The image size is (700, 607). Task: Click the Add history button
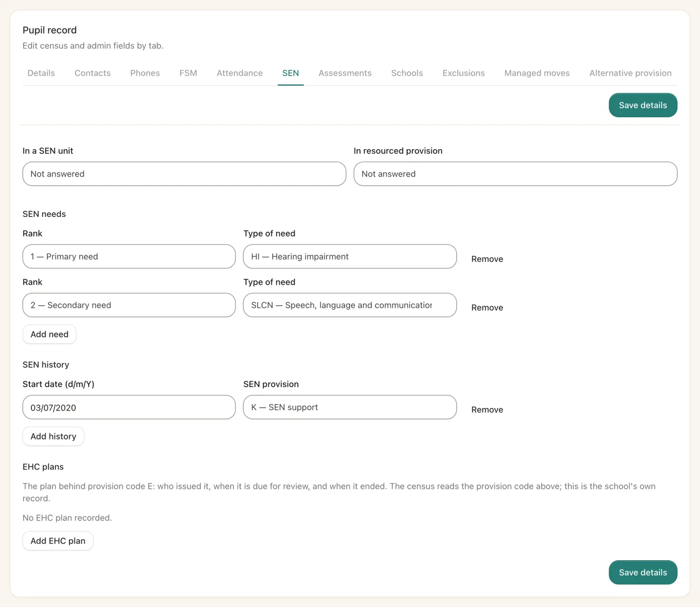(53, 436)
